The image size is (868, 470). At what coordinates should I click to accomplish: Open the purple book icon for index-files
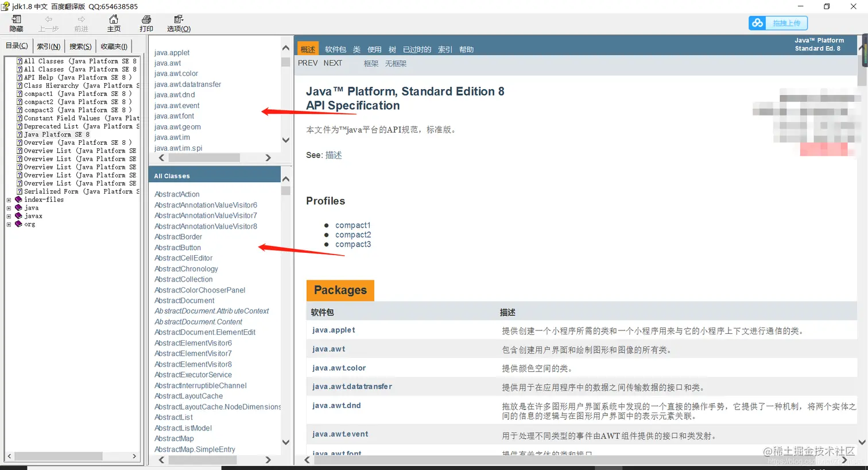click(18, 199)
